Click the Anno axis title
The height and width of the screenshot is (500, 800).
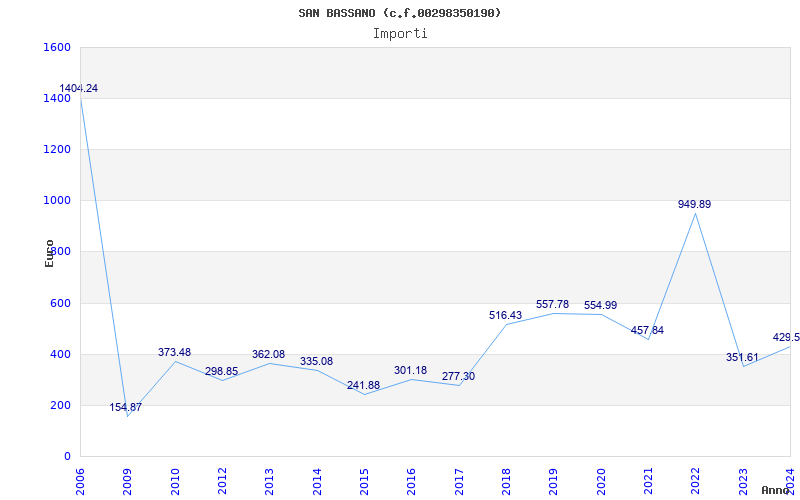(776, 490)
